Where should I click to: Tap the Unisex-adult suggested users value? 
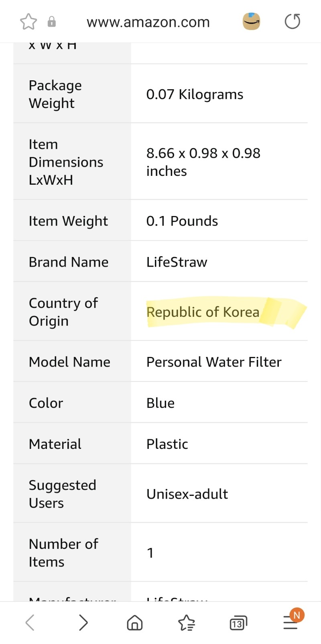[187, 494]
